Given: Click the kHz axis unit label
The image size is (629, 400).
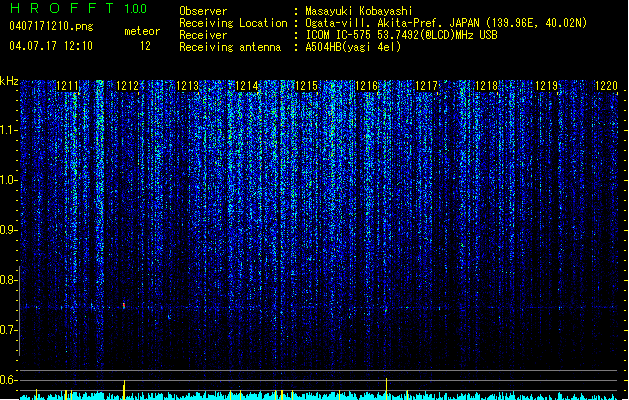Looking at the screenshot, I should coord(9,81).
